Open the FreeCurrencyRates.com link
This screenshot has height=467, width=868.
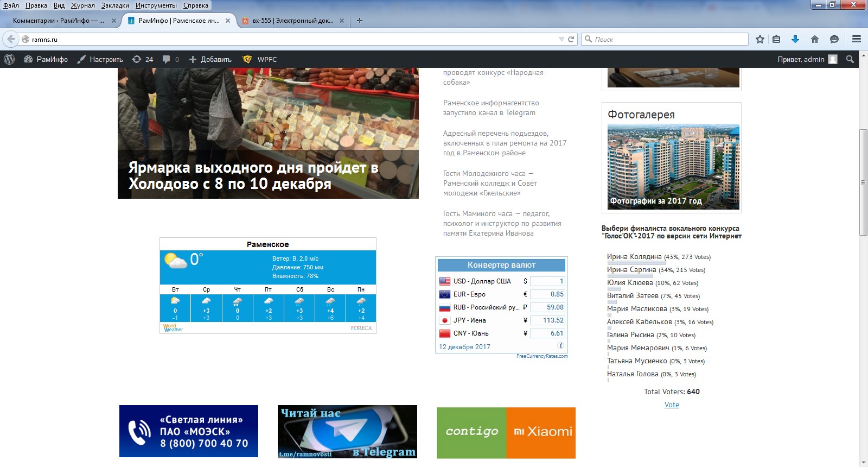coord(542,356)
